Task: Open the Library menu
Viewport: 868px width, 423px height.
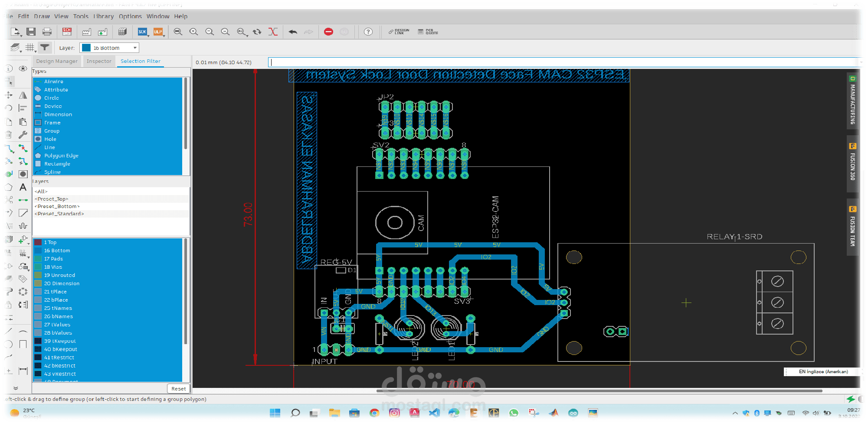Action: [103, 16]
